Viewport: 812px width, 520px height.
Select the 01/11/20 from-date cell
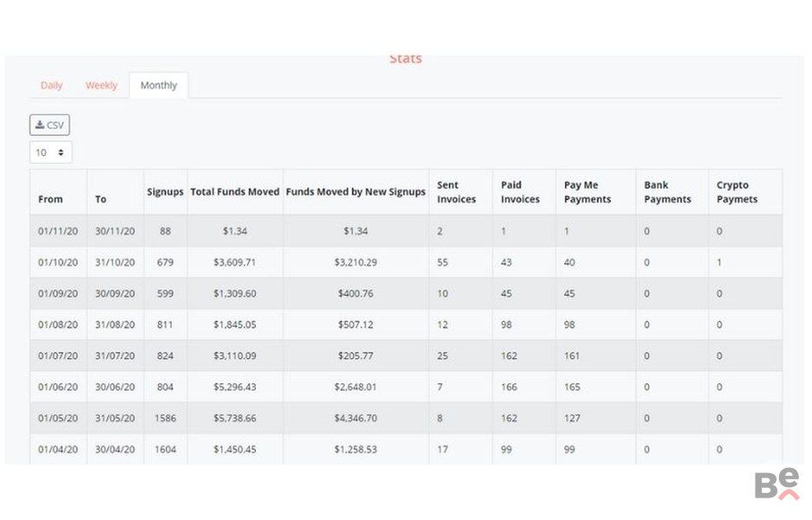[58, 231]
